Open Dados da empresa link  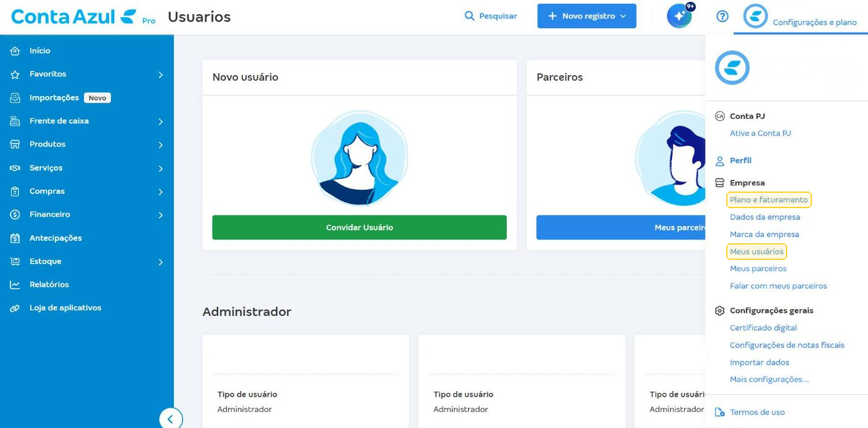[x=765, y=217]
